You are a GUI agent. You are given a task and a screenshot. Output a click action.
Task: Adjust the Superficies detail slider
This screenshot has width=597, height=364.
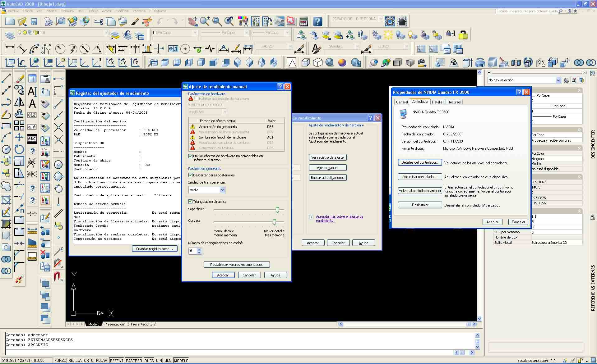pyautogui.click(x=277, y=210)
